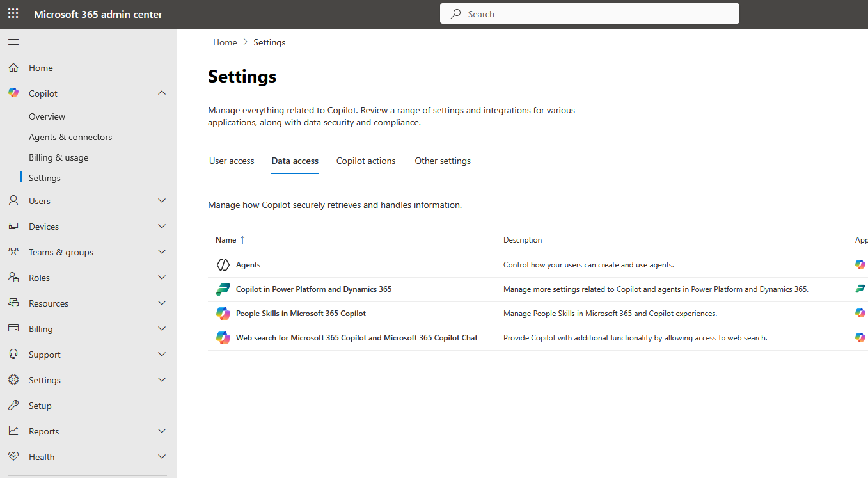Open Web search for Microsoft 365 Copilot settings

357,337
